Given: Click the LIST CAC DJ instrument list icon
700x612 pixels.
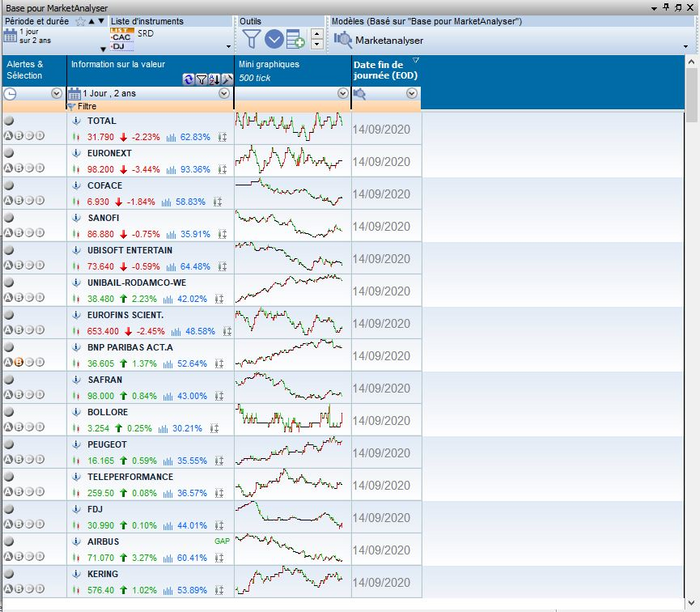Looking at the screenshot, I should tap(122, 39).
